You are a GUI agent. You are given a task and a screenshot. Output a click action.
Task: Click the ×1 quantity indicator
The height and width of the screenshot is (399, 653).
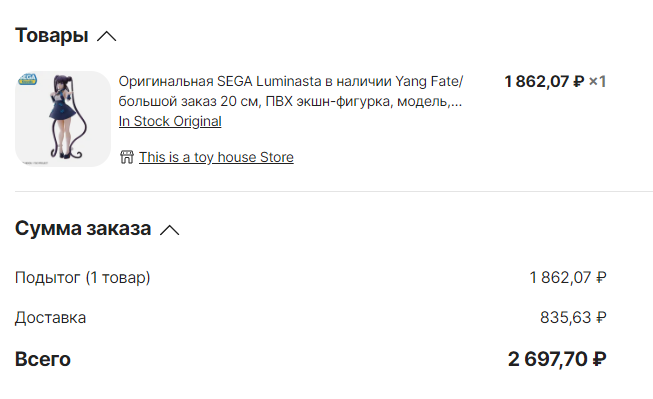click(597, 82)
